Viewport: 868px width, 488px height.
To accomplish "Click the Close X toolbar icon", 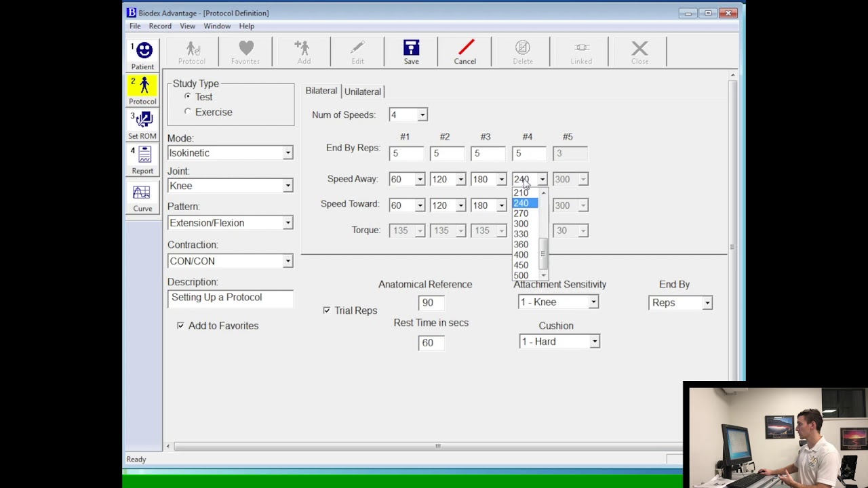I will pyautogui.click(x=639, y=52).
